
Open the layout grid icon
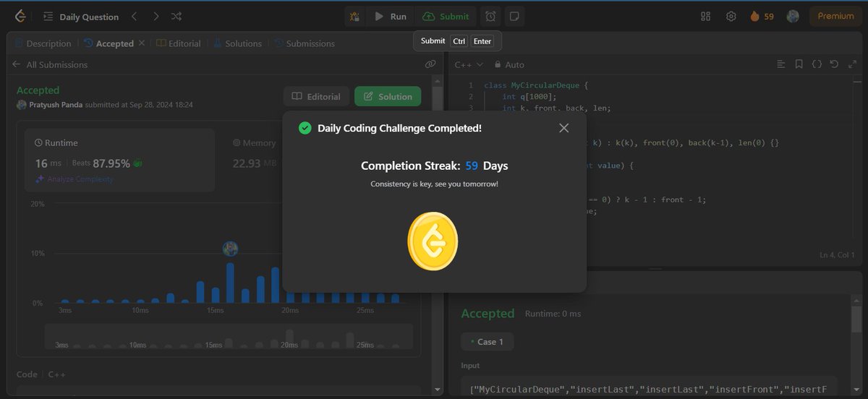pos(706,16)
